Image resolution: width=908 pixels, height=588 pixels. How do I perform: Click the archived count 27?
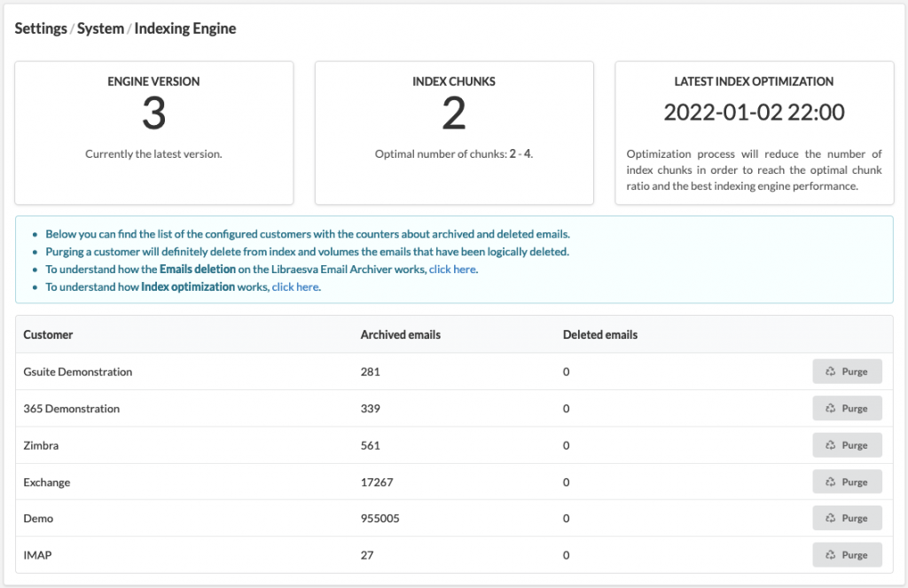[366, 555]
